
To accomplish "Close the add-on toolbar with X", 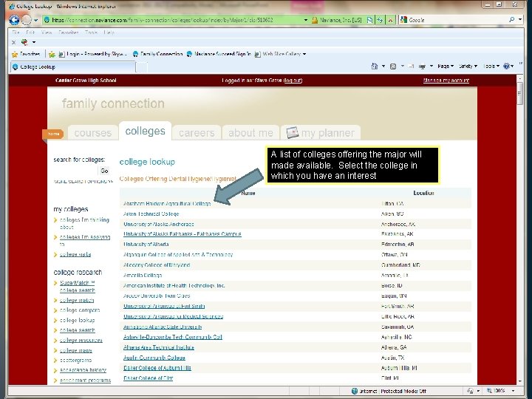I will pyautogui.click(x=13, y=42).
